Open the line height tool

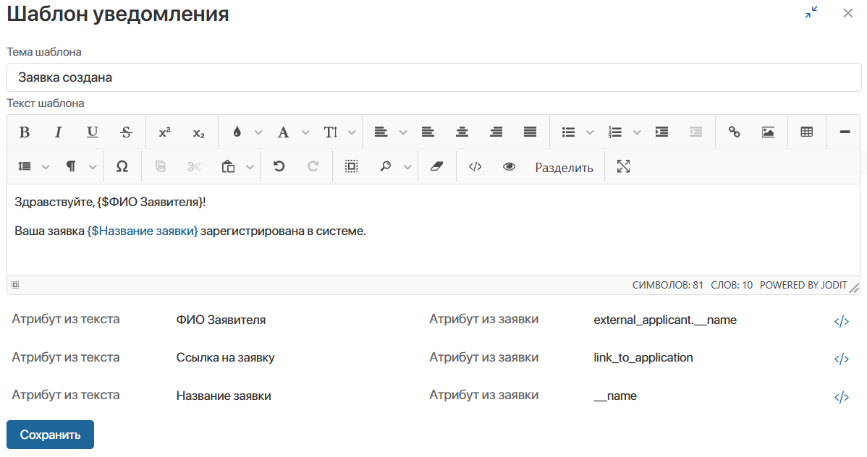[x=24, y=167]
